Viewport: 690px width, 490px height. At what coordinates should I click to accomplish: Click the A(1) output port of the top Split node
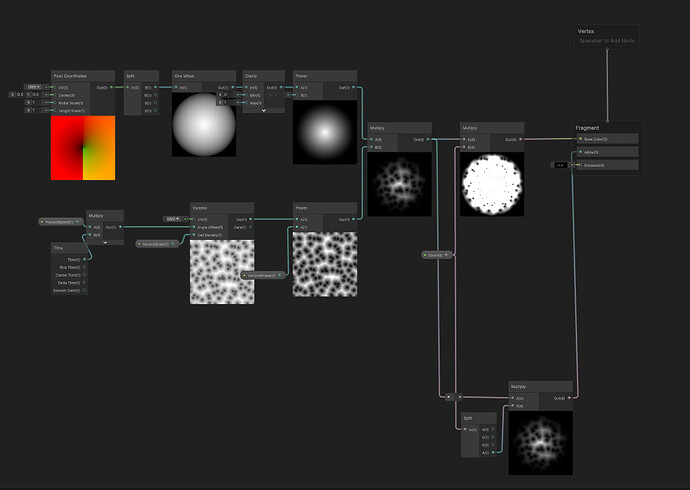155,111
